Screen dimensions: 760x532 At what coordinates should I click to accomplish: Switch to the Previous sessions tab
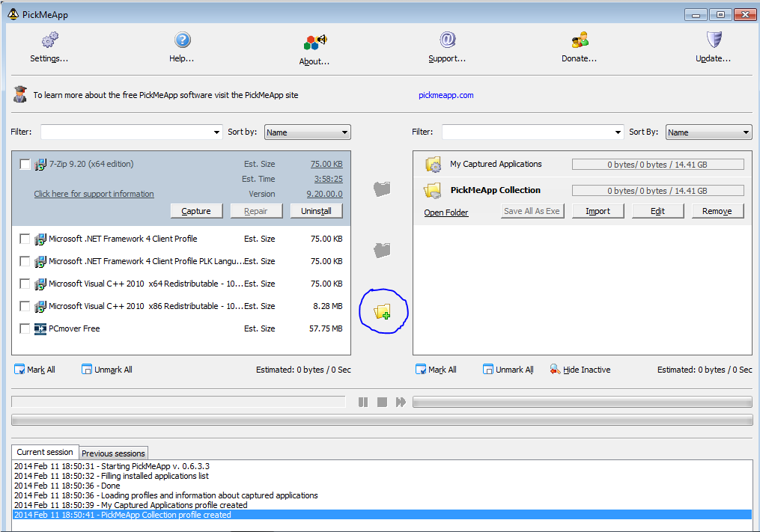[113, 453]
